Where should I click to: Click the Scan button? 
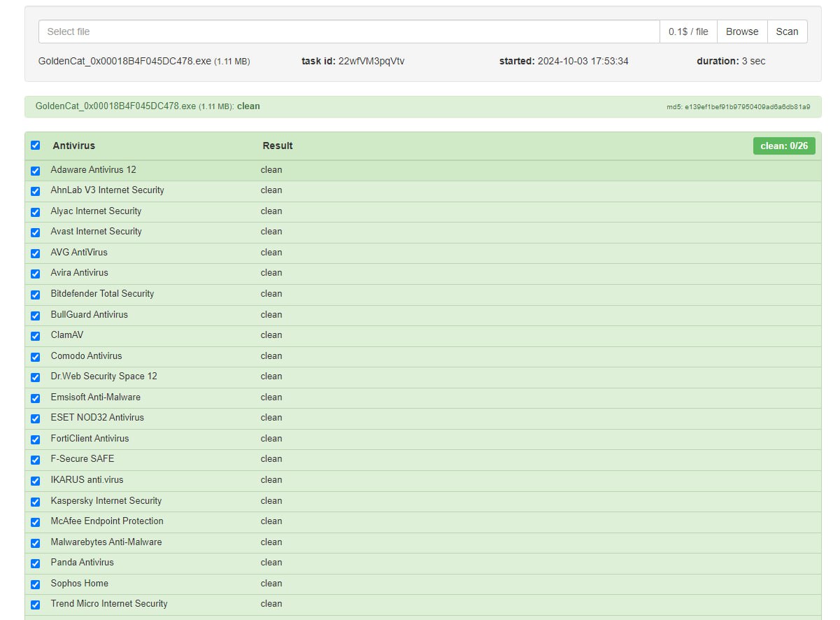tap(787, 31)
